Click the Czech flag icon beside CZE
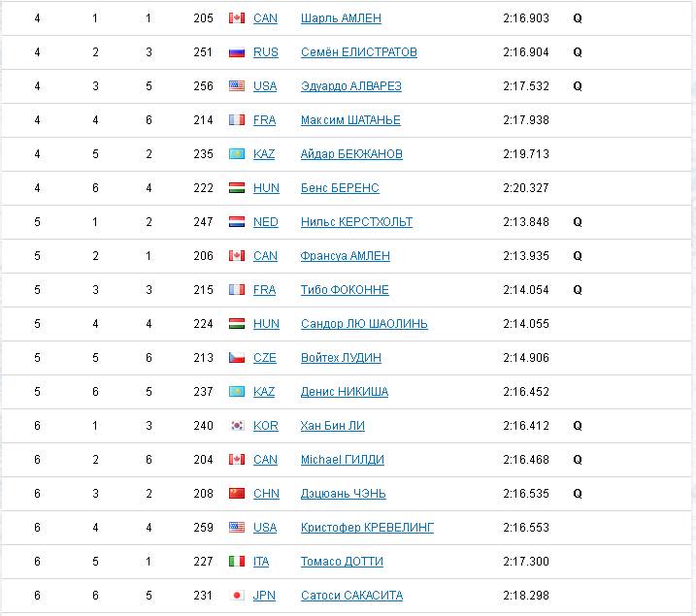Image resolution: width=696 pixels, height=616 pixels. coord(237,357)
